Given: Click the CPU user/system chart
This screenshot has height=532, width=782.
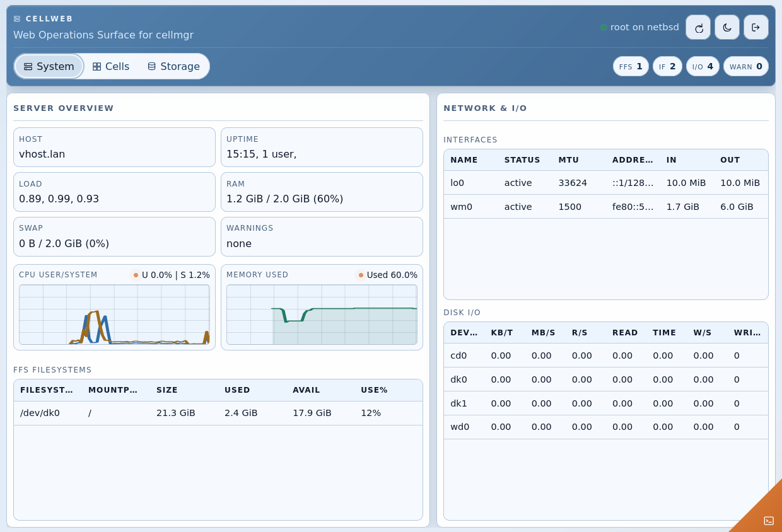Looking at the screenshot, I should (114, 315).
